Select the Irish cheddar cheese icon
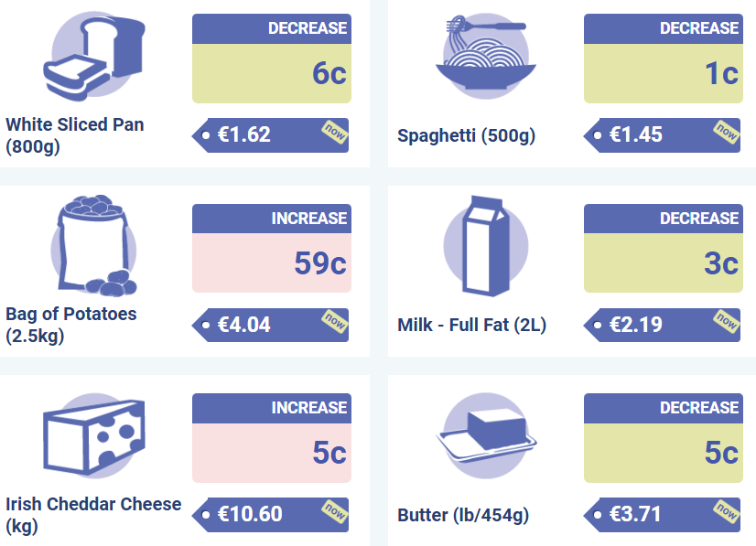756x546 pixels. click(94, 435)
